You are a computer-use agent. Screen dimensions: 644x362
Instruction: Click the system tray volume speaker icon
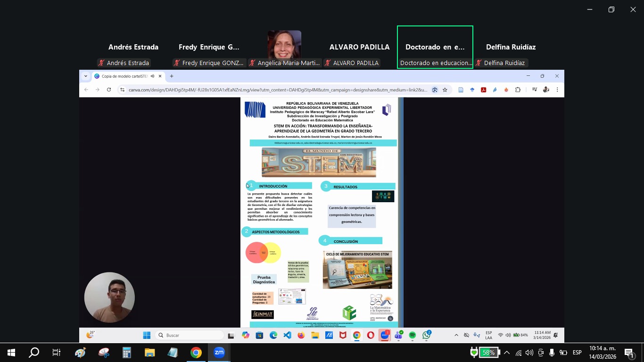pos(529,353)
